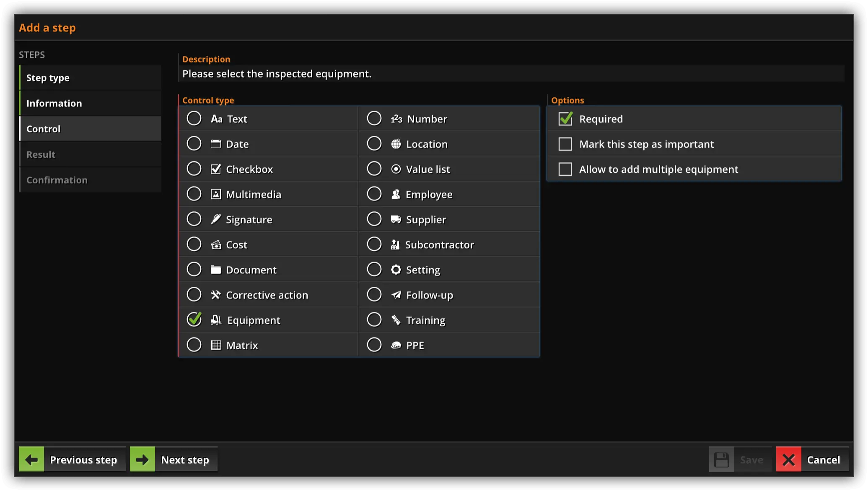Navigate to the Result step tab

[41, 154]
